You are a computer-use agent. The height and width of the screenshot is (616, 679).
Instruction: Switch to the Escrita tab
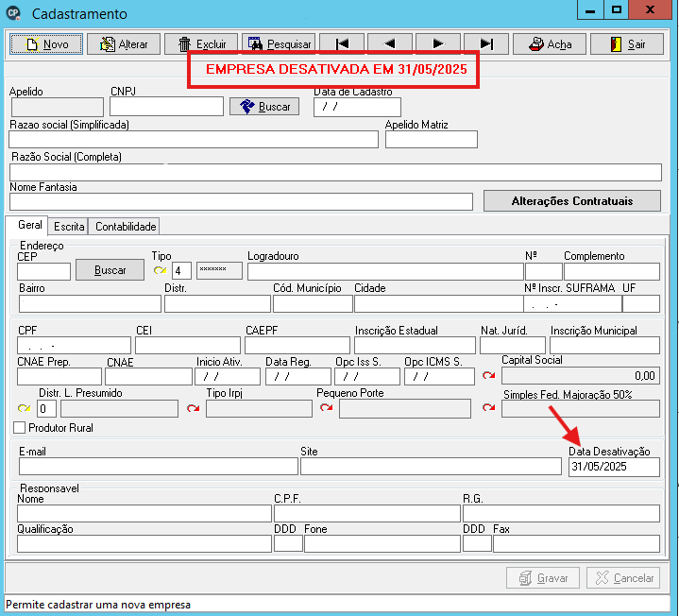tap(68, 227)
